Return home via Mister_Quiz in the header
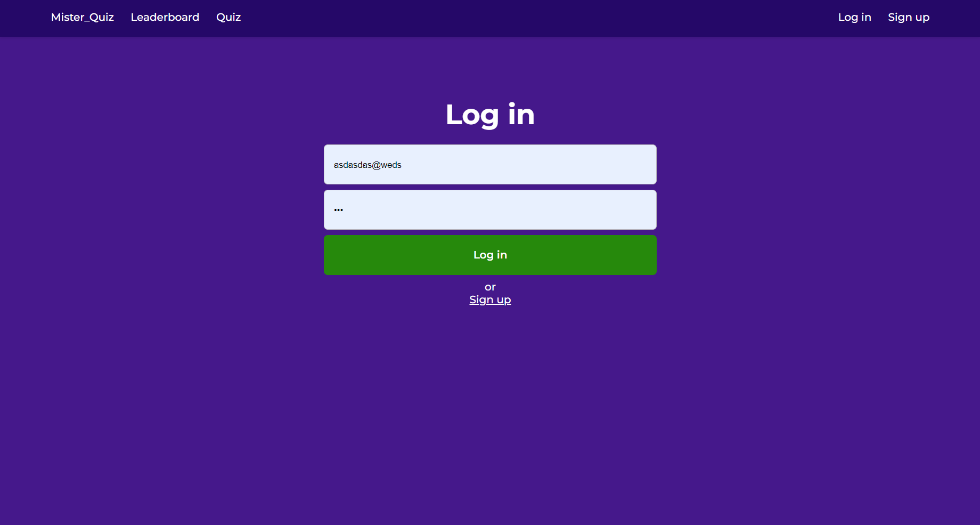Viewport: 980px width, 525px height. point(82,17)
